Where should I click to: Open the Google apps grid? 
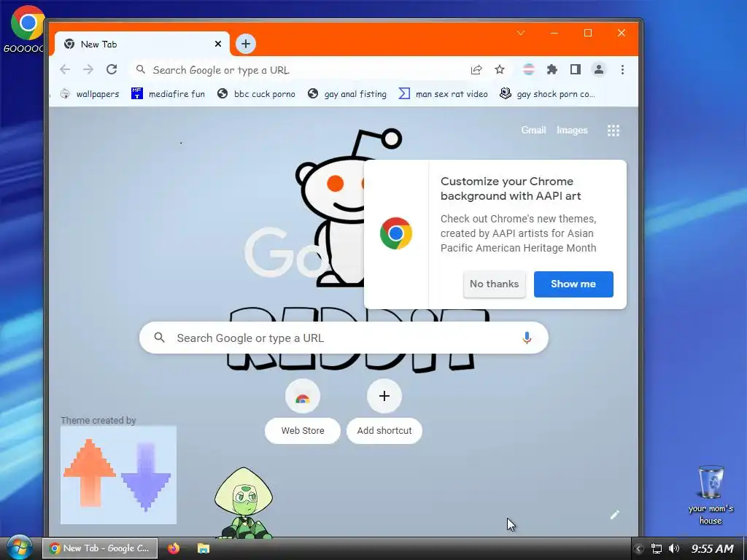[614, 131]
